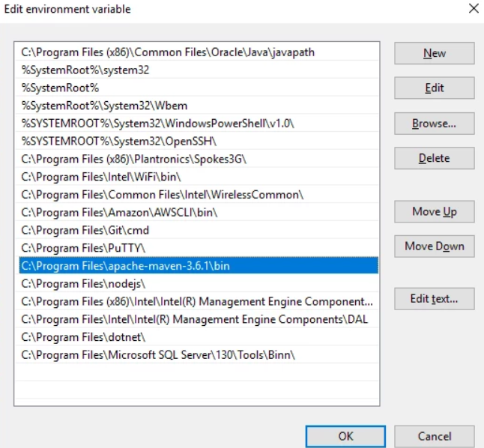484x448 pixels.
Task: Select the nodejs path entry
Action: pos(197,284)
